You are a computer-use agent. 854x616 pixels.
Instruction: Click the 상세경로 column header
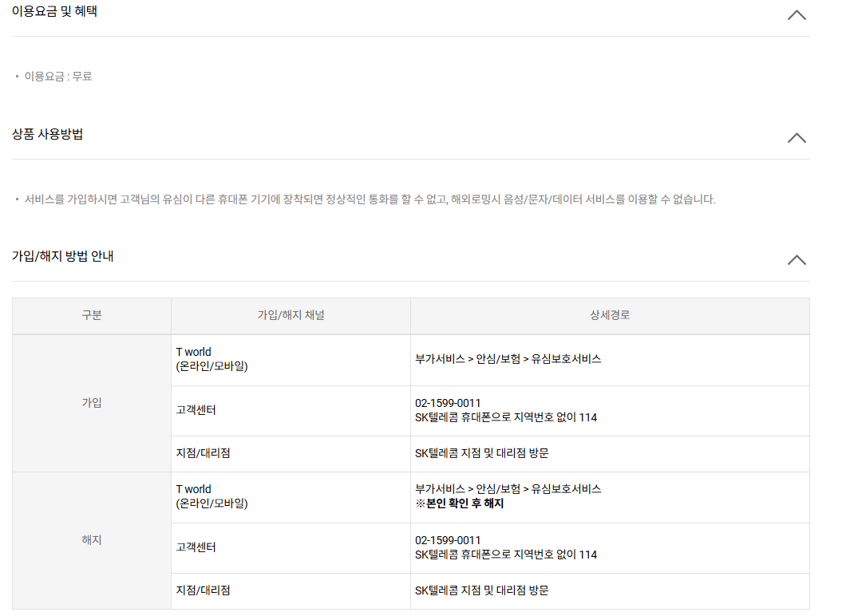[x=610, y=315]
